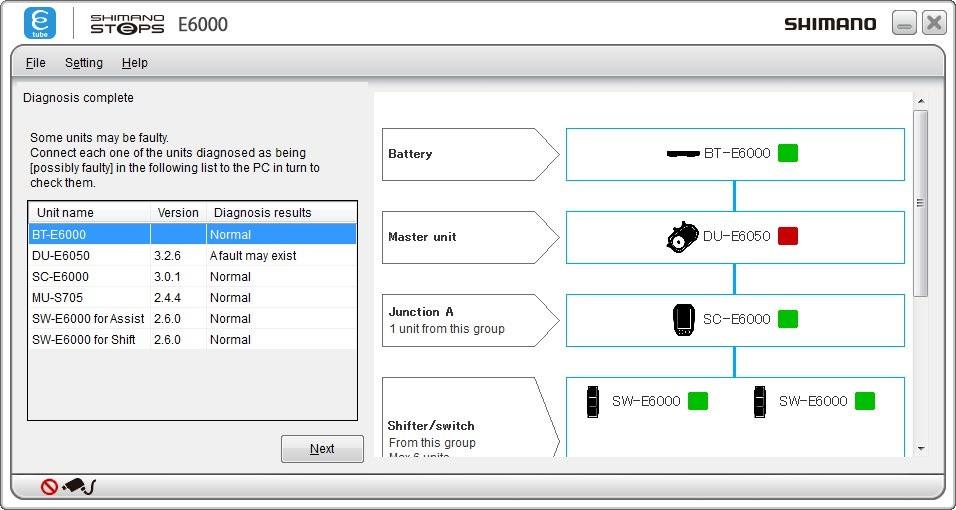
Task: Click the cycle computer icon beside SC-E6000
Action: 683,320
